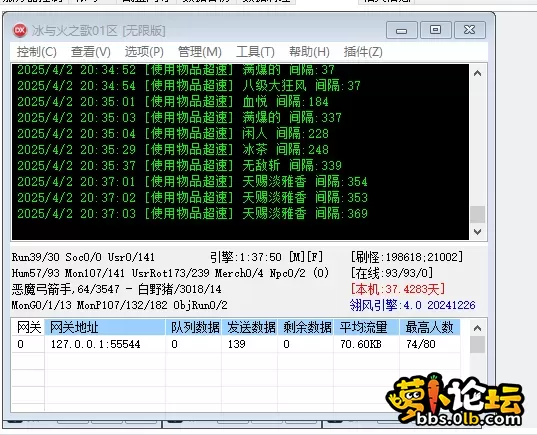Click the 平均流量 column header
537x435 pixels.
click(366, 327)
